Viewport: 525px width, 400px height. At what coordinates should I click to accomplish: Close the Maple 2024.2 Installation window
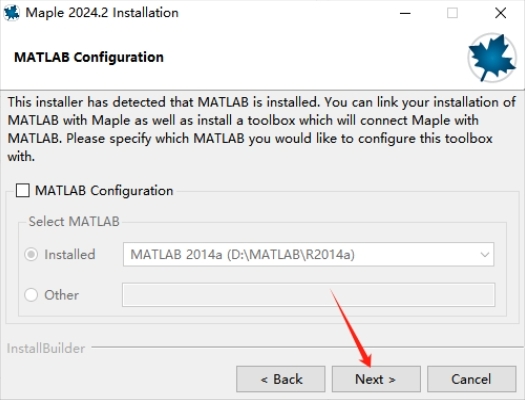click(x=501, y=13)
